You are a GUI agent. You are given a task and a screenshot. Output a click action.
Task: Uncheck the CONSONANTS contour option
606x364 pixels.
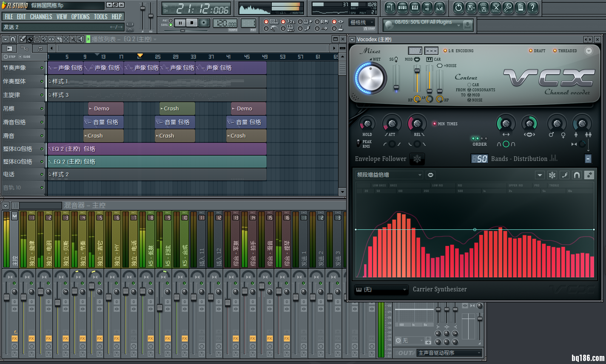[469, 90]
